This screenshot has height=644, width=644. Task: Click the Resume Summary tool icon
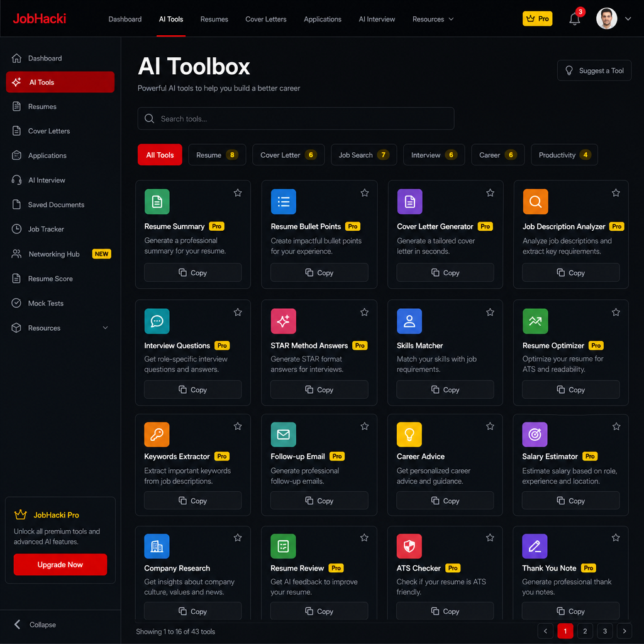click(157, 202)
